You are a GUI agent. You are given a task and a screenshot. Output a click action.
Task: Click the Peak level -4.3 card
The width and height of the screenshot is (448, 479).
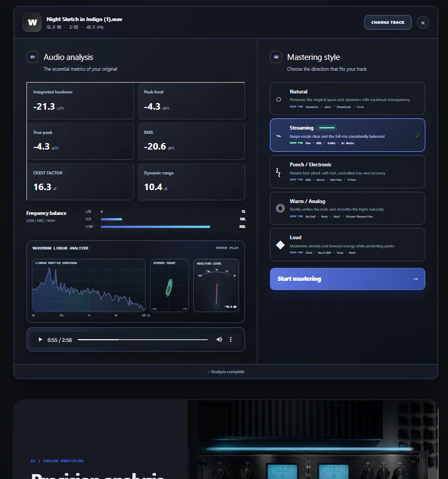[191, 101]
